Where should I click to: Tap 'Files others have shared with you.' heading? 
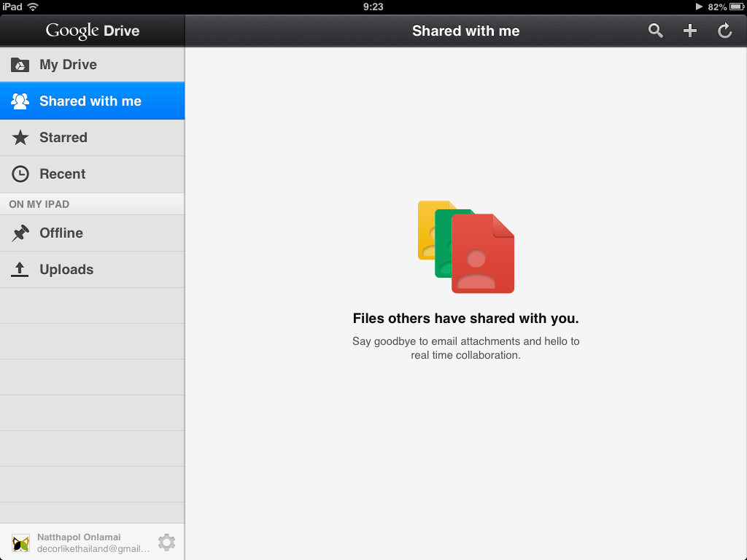pos(466,318)
